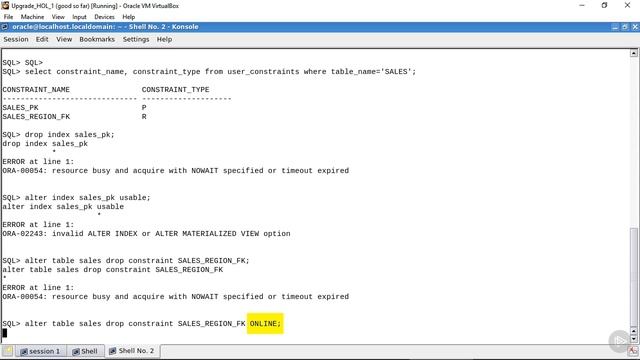This screenshot has width=640, height=360.
Task: Click the SALES_REGION_FK row in the results table
Action: point(36,117)
